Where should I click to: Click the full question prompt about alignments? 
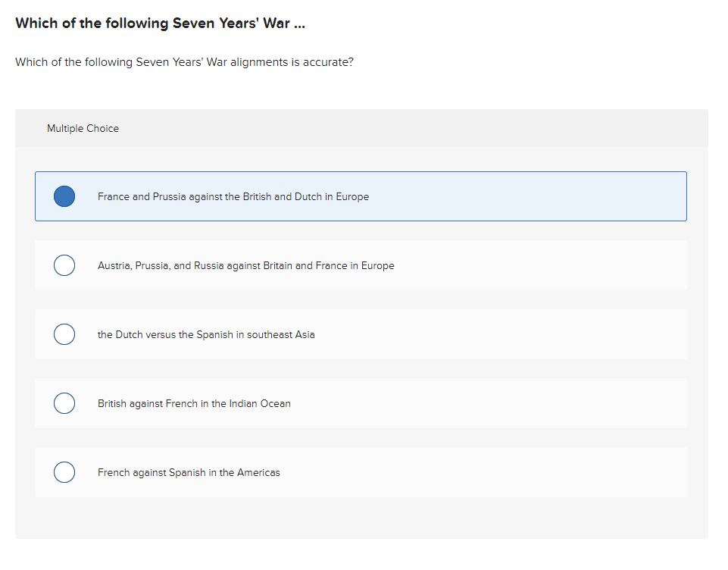(184, 62)
